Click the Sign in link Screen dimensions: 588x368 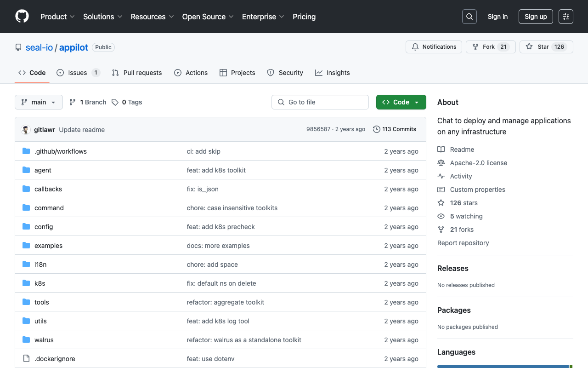coord(498,17)
